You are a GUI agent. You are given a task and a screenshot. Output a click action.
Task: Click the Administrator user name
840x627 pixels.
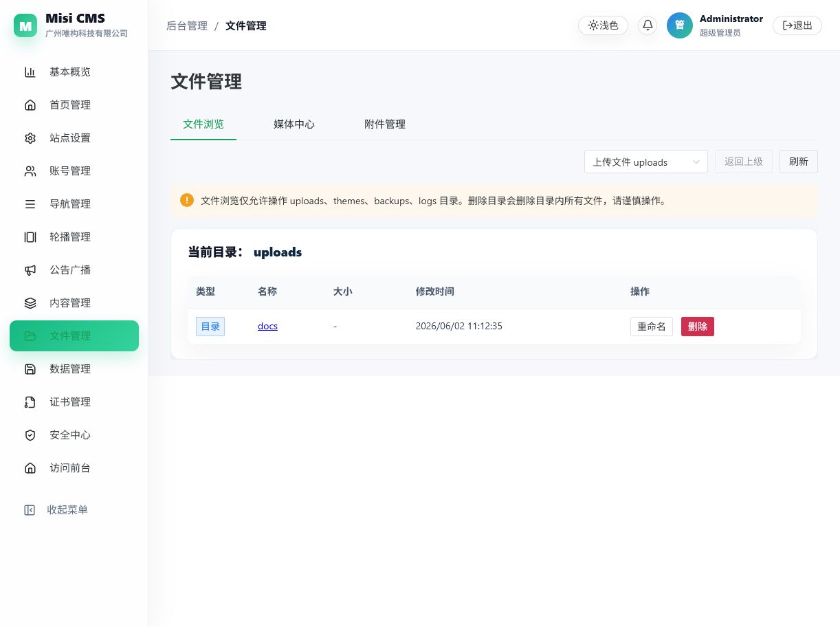[731, 19]
